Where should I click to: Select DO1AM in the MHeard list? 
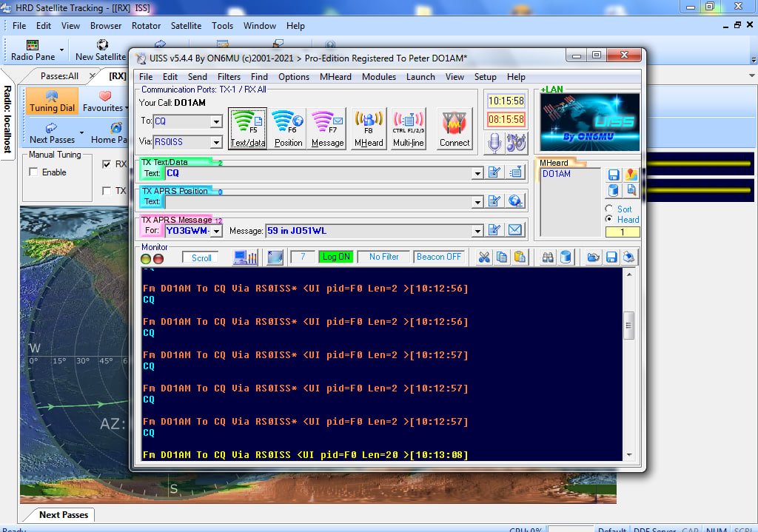[557, 174]
